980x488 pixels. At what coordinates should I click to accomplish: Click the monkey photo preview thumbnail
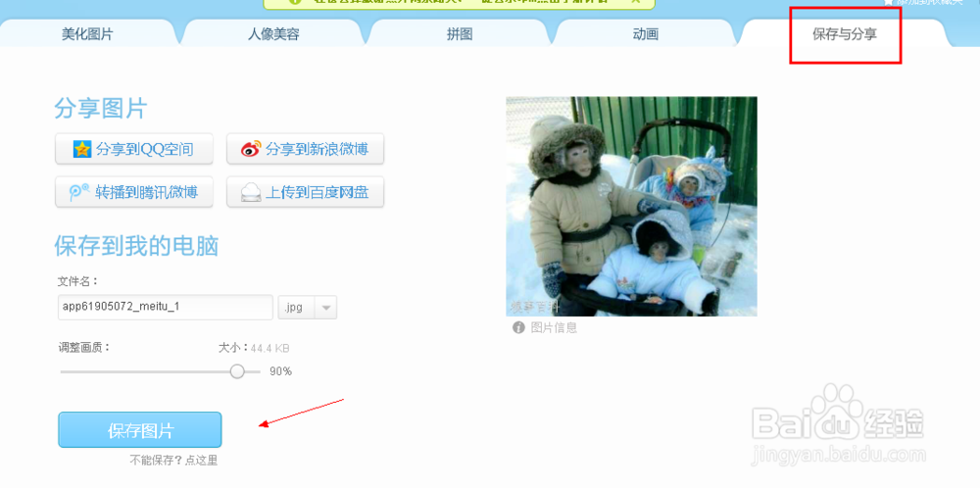pos(631,206)
